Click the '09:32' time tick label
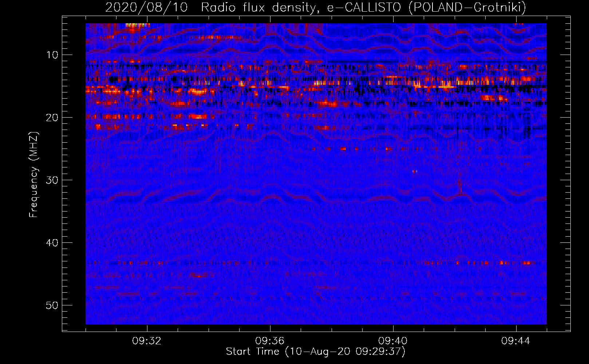Viewport: 589px width, 364px height. coord(147,341)
